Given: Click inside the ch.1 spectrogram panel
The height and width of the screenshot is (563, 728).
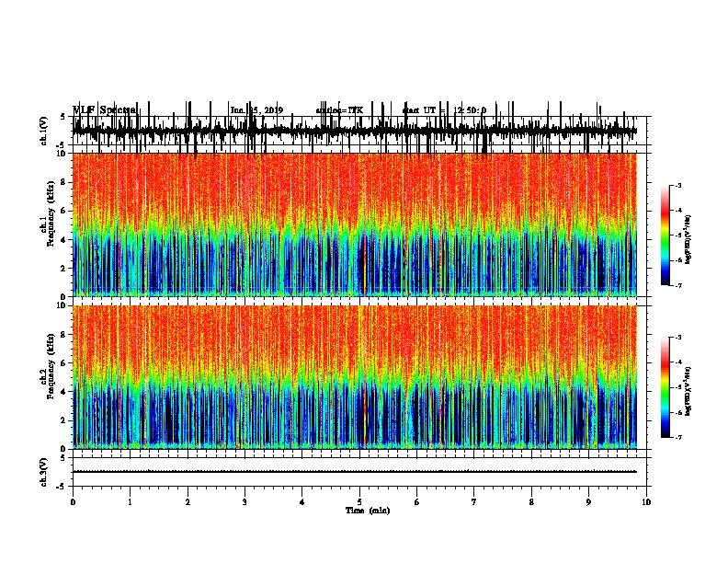Looking at the screenshot, I should point(355,224).
